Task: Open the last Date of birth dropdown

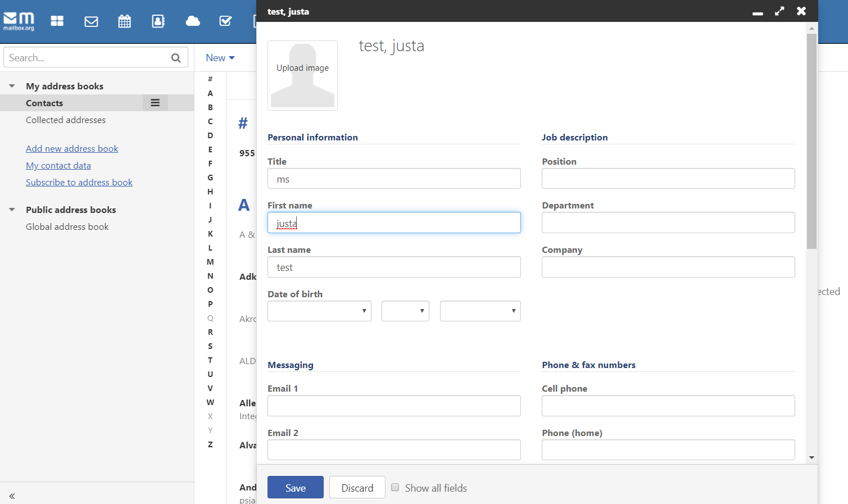Action: [480, 311]
